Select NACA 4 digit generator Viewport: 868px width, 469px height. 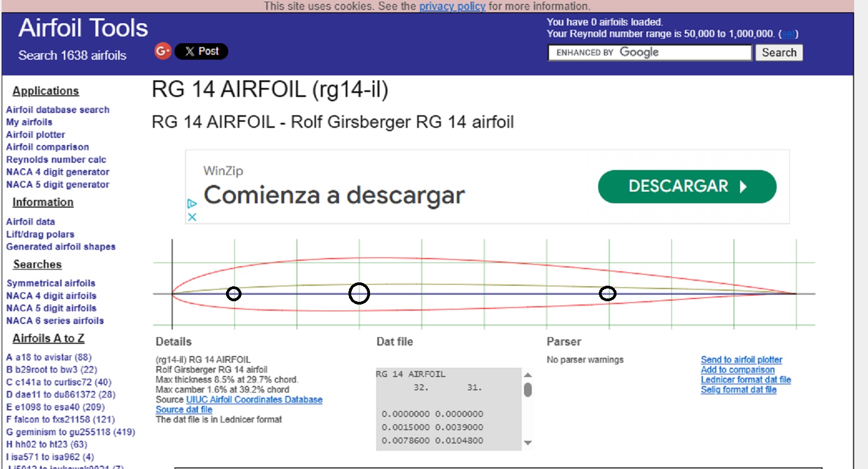(58, 172)
